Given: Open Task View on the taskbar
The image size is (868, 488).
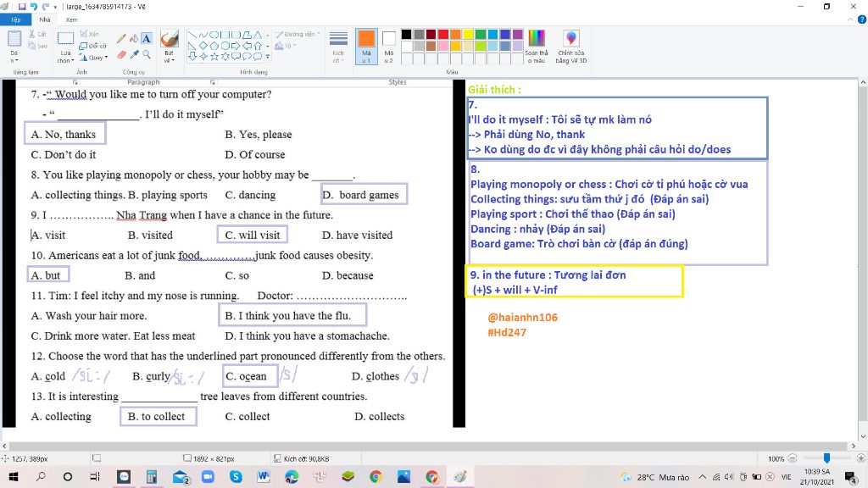Looking at the screenshot, I should (x=95, y=476).
